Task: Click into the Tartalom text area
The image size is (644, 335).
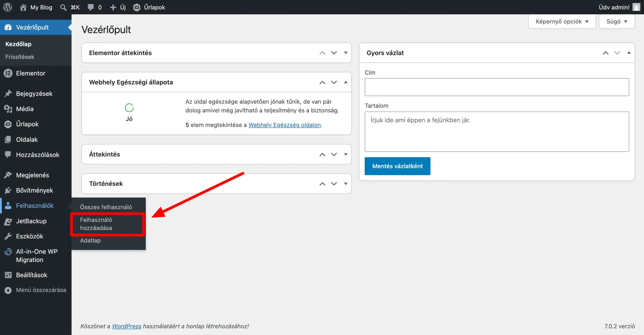Action: click(497, 132)
